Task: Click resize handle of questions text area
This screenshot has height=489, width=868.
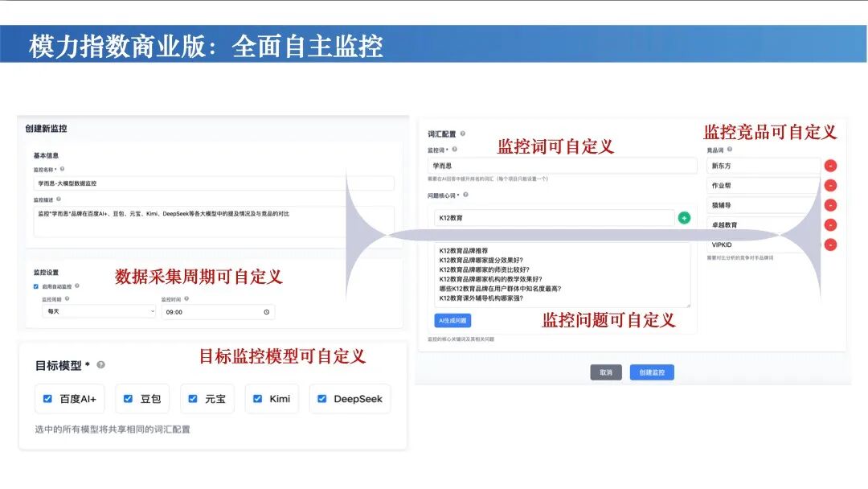Action: coord(688,305)
